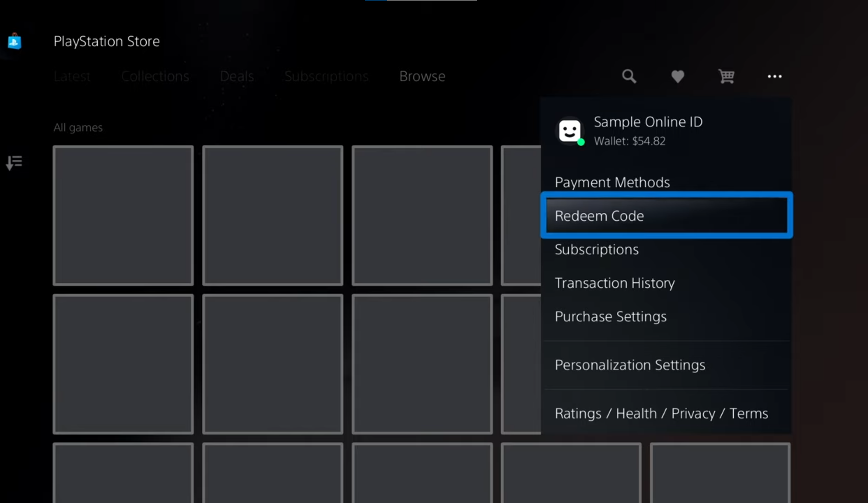Open Payment Methods menu item
868x503 pixels.
[666, 182]
